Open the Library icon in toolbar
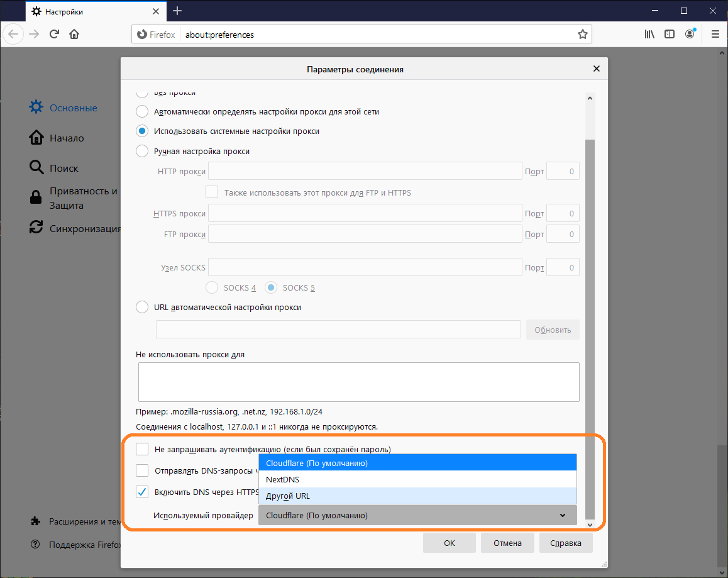The width and height of the screenshot is (728, 578). 649,34
